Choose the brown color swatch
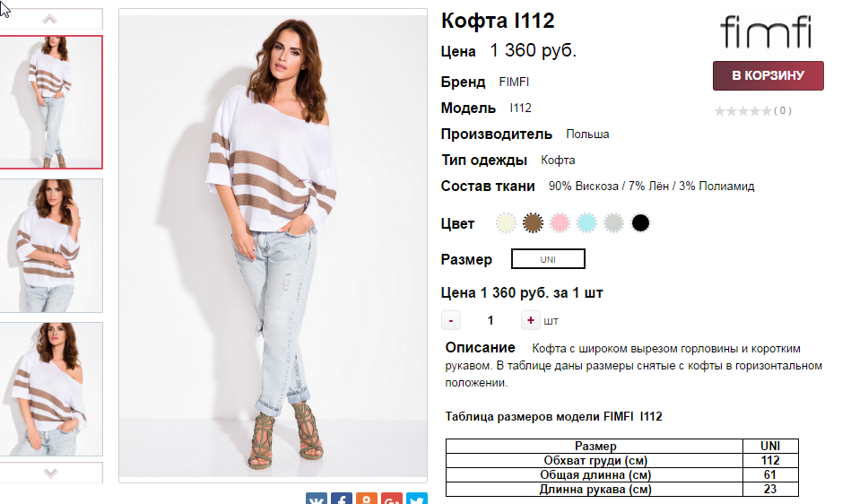 [533, 223]
